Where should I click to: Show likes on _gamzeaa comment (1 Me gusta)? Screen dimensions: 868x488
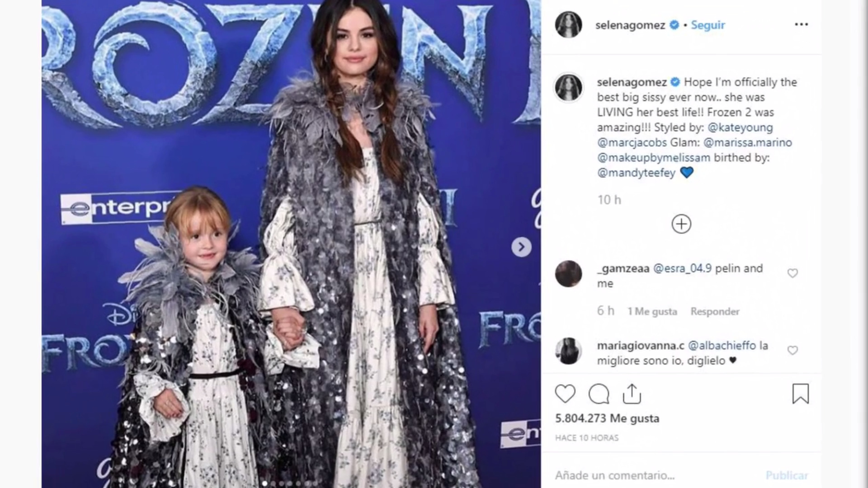(x=652, y=311)
